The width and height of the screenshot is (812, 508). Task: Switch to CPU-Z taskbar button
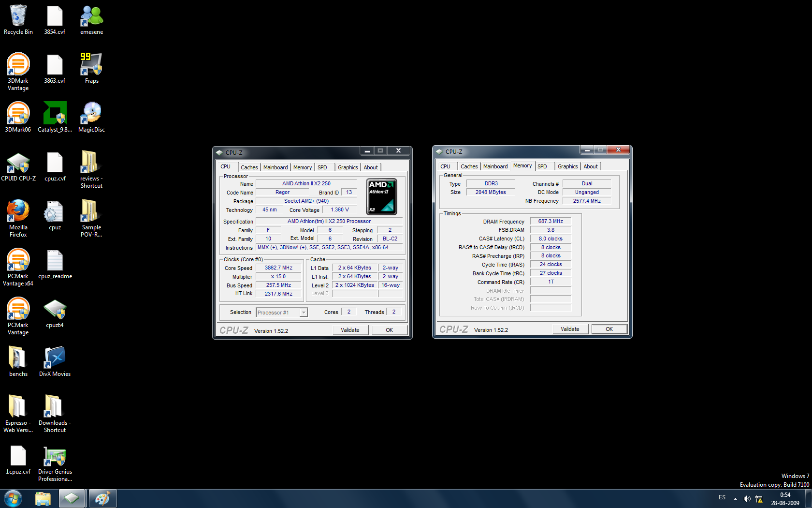pyautogui.click(x=72, y=498)
